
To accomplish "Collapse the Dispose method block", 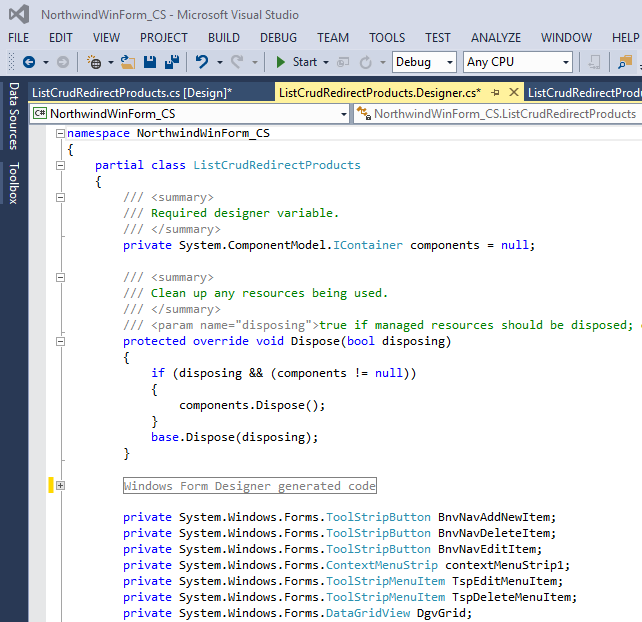I will click(x=60, y=341).
